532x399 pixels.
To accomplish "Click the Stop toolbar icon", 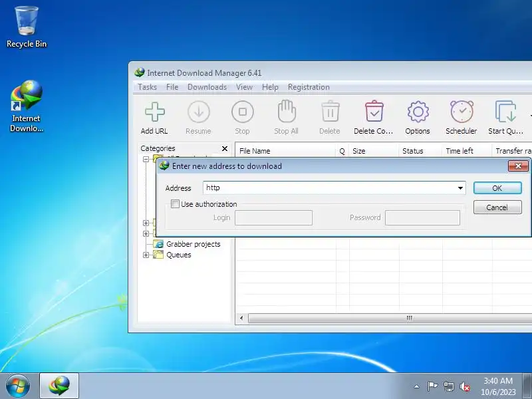I will click(x=242, y=112).
